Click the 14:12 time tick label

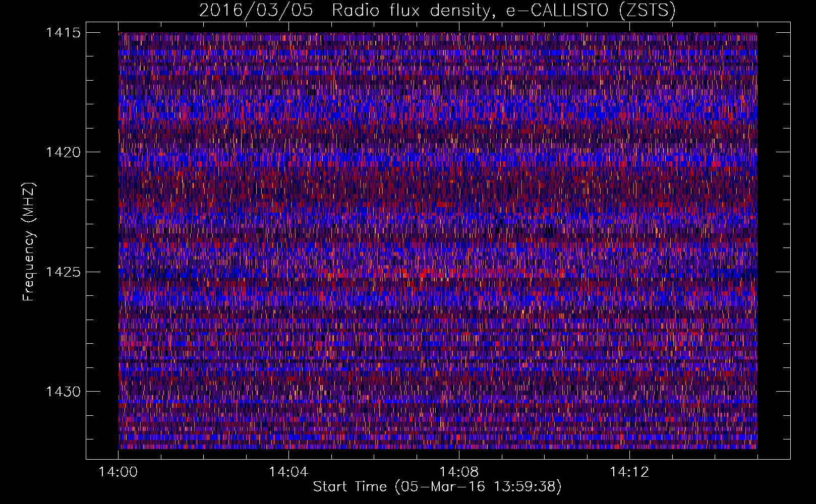coord(629,472)
